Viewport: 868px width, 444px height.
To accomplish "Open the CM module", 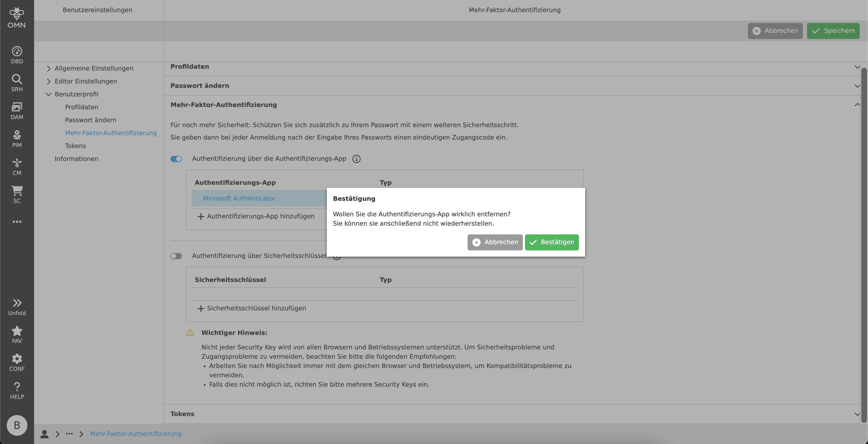I will coord(17,166).
